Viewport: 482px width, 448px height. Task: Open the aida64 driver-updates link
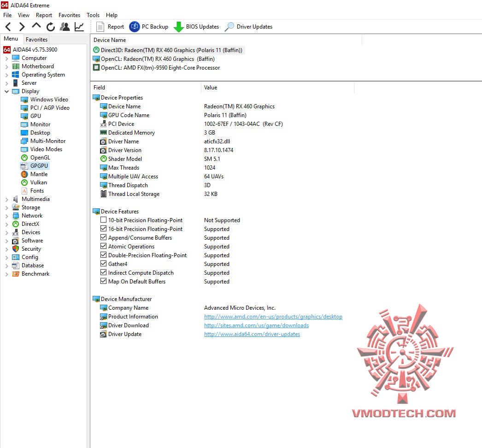tap(252, 334)
